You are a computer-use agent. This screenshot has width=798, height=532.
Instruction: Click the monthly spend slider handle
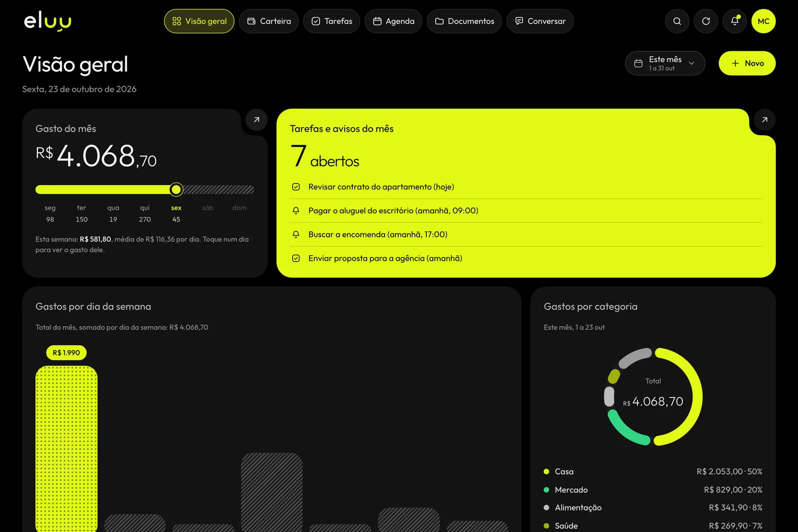click(176, 189)
